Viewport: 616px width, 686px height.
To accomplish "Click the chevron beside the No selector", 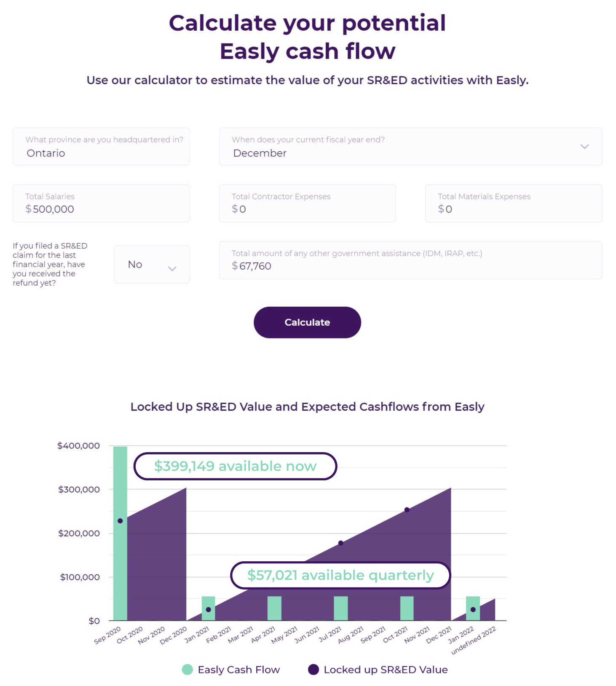I will click(x=172, y=268).
